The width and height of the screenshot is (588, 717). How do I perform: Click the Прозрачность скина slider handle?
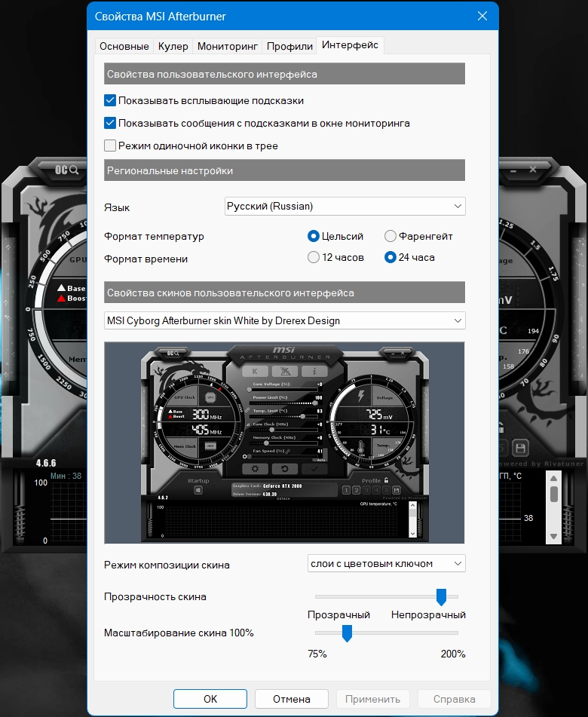point(441,596)
